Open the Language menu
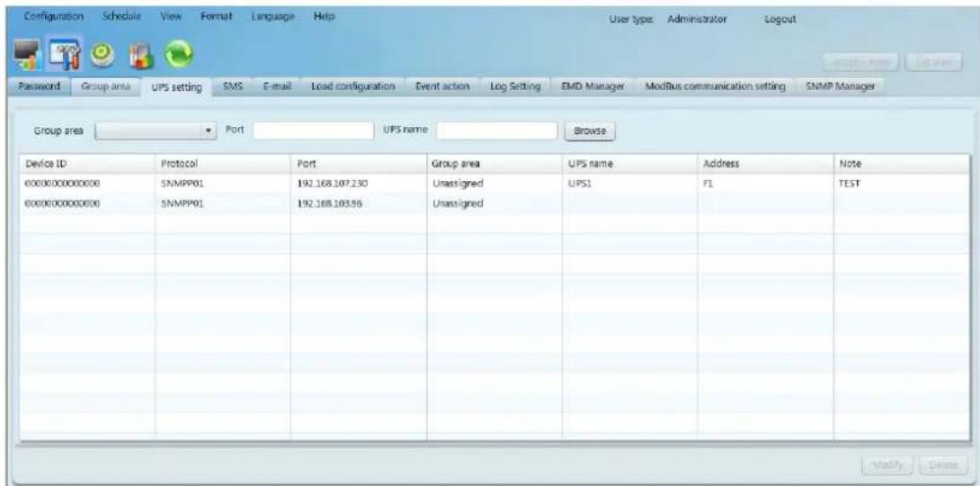The image size is (980, 486). (272, 15)
